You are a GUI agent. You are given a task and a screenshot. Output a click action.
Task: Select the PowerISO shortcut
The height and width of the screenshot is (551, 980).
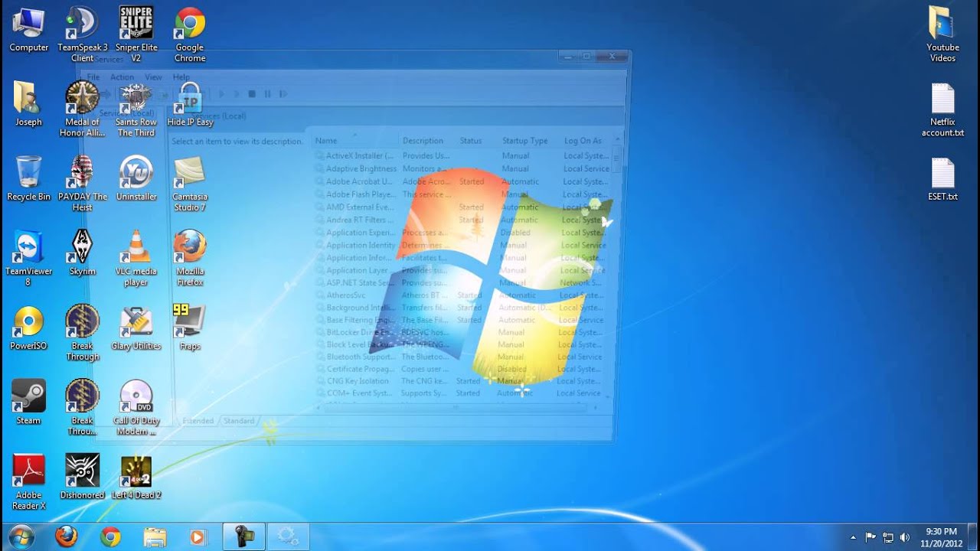click(28, 328)
